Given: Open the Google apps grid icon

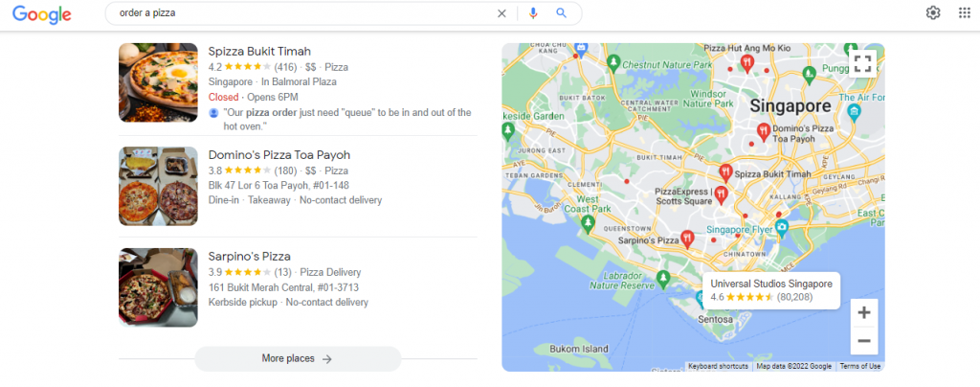Looking at the screenshot, I should pyautogui.click(x=965, y=13).
